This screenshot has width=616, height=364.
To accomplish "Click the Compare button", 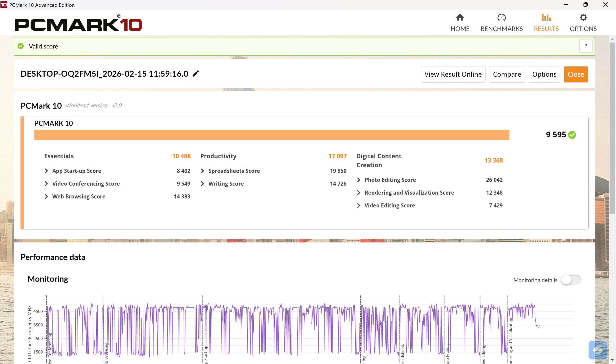I will coord(507,74).
